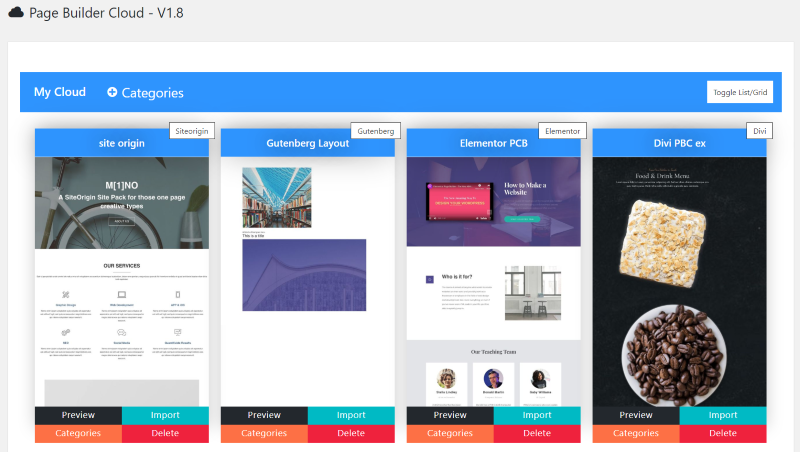
Task: Delete the Gutenberg Layout template
Action: coord(351,433)
